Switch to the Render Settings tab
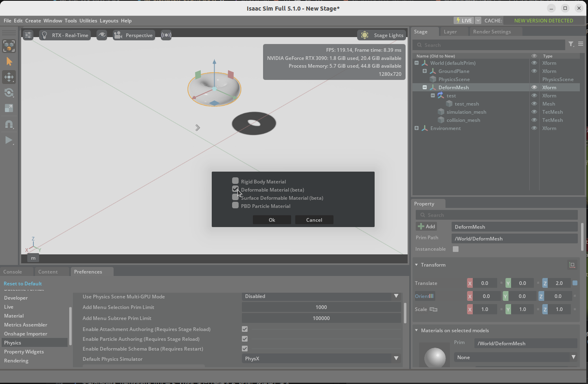This screenshot has height=384, width=588. (492, 31)
